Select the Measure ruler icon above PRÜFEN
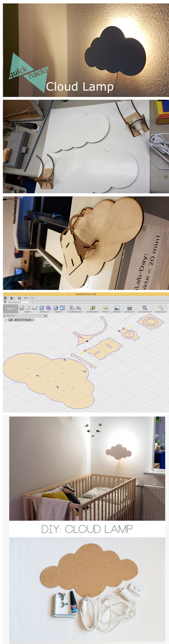This screenshot has width=169, height=644. pyautogui.click(x=106, y=308)
